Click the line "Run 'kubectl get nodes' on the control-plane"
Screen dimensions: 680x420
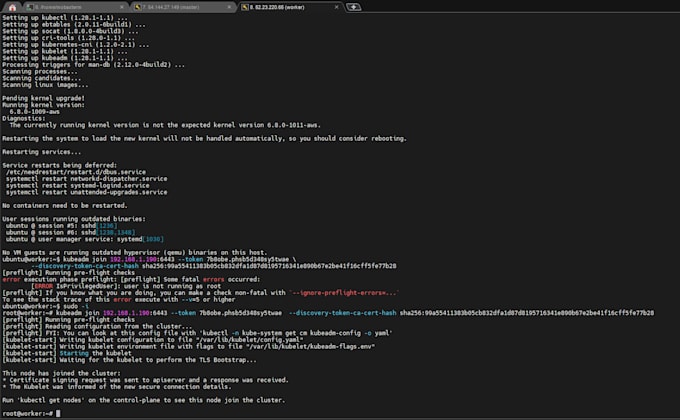(144, 400)
